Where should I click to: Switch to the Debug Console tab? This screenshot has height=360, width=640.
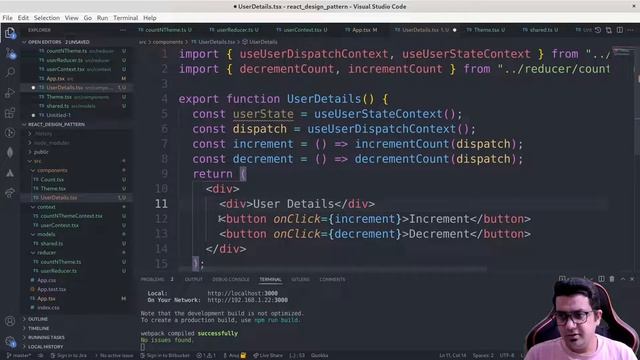231,280
